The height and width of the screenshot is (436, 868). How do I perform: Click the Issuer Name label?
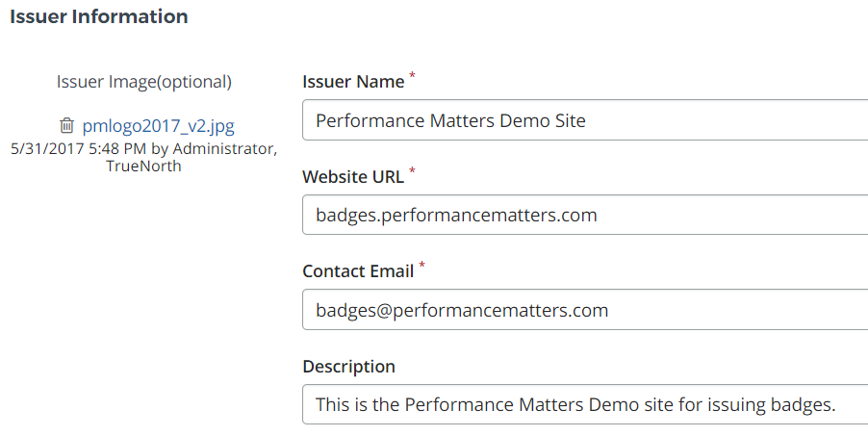353,82
